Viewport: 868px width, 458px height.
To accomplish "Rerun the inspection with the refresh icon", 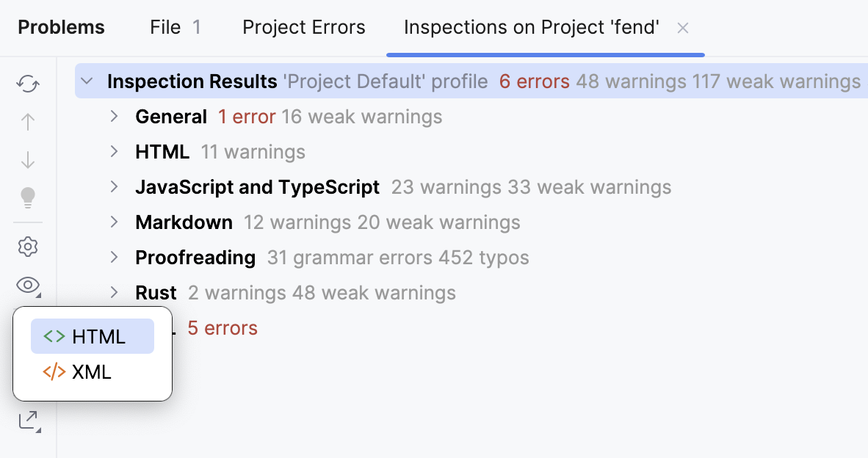I will (x=27, y=84).
